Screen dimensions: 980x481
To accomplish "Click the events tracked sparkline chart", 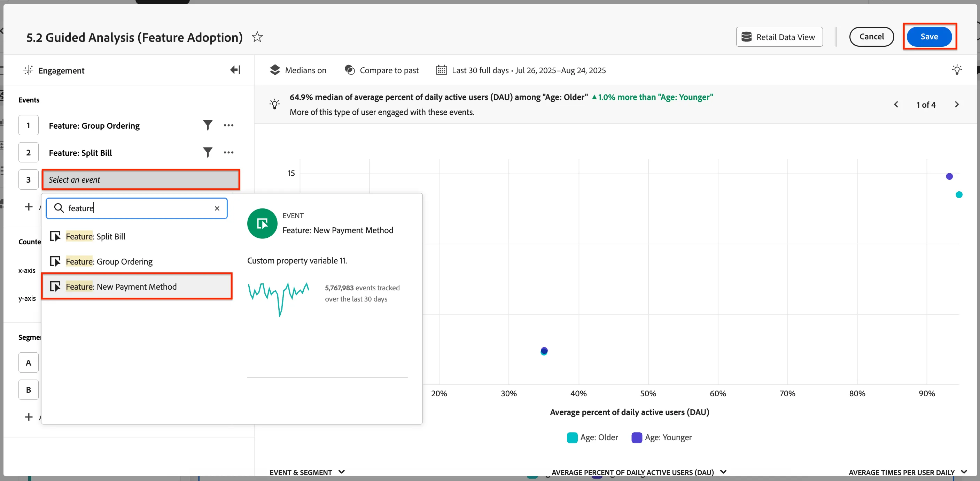I will click(x=279, y=299).
